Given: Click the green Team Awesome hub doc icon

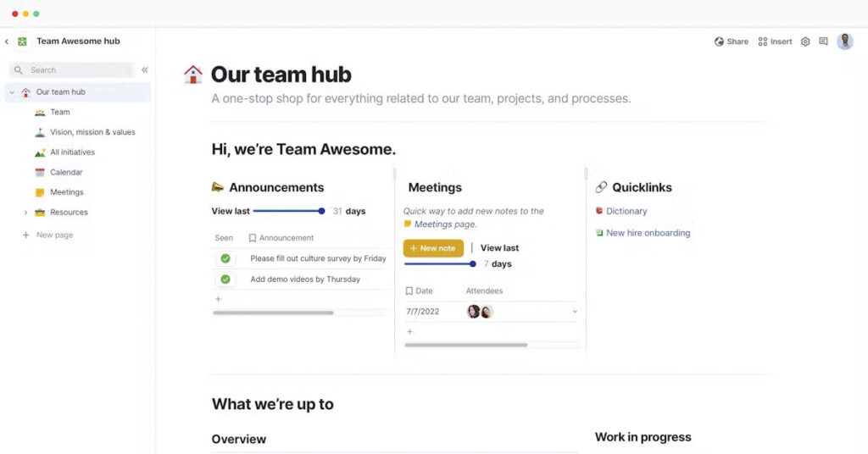Looking at the screenshot, I should coord(22,42).
